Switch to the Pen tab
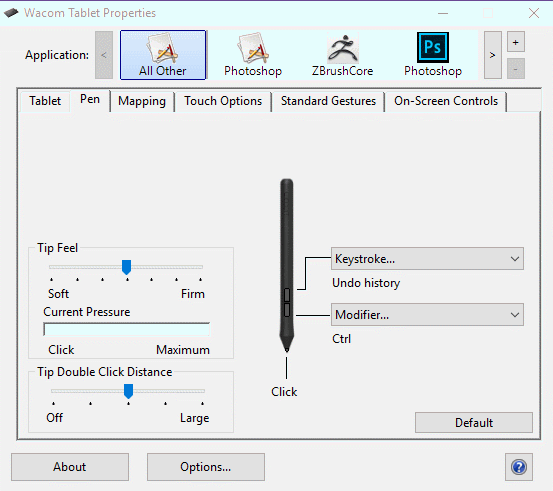Viewport: 553px width, 491px height. [x=90, y=99]
